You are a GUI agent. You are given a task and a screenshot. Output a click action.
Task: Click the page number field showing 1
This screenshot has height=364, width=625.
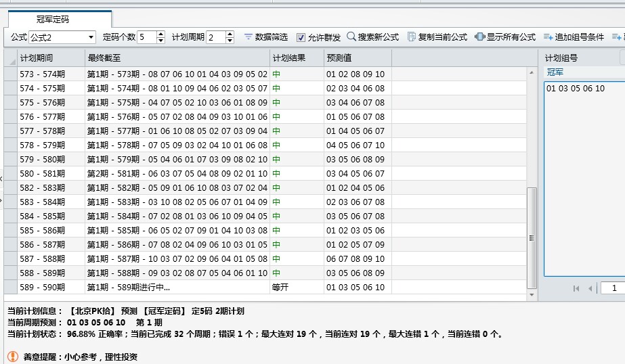pos(613,288)
